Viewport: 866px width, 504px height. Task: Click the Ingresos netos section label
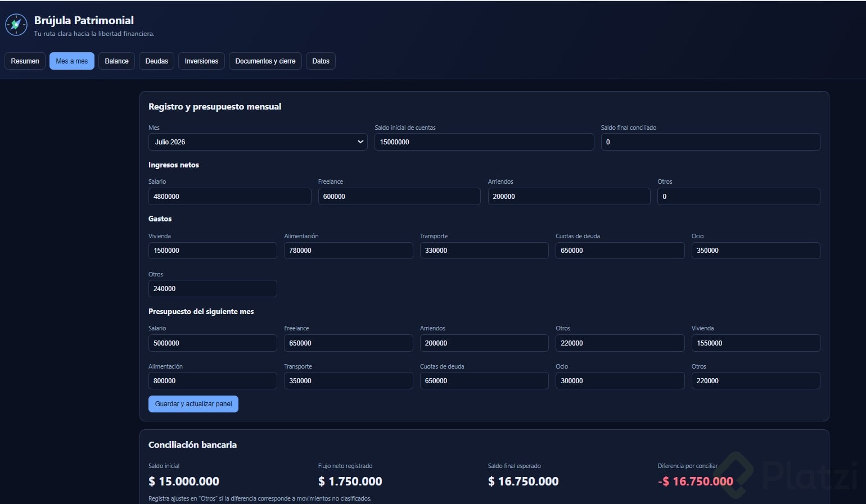click(174, 165)
